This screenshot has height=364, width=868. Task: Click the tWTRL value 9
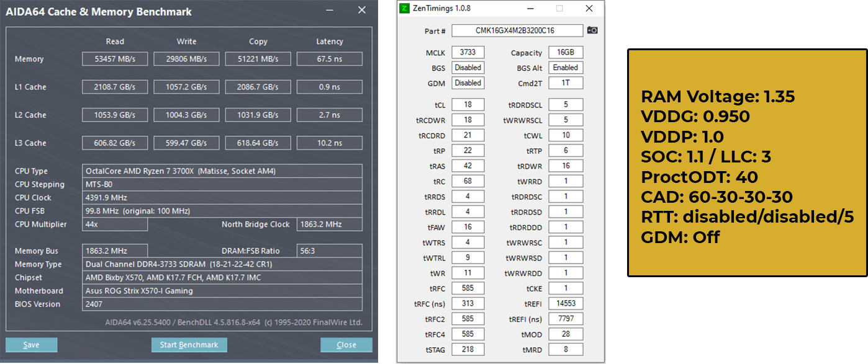tap(468, 257)
